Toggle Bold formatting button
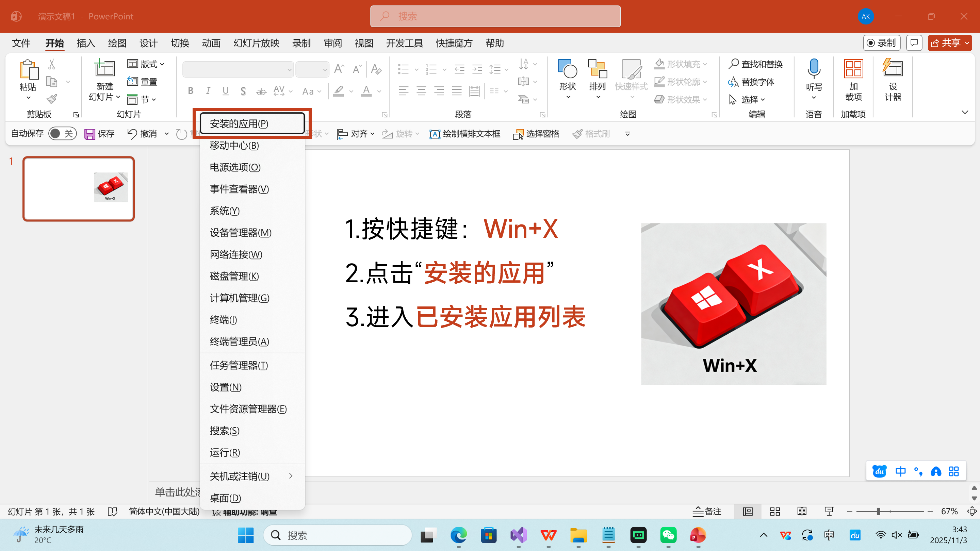 pyautogui.click(x=191, y=91)
